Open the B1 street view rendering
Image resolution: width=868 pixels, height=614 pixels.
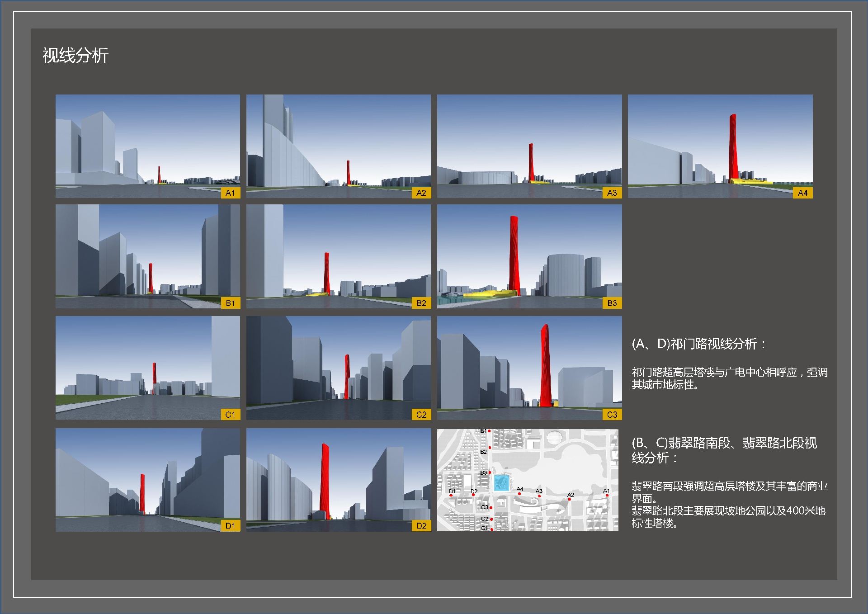click(x=147, y=256)
